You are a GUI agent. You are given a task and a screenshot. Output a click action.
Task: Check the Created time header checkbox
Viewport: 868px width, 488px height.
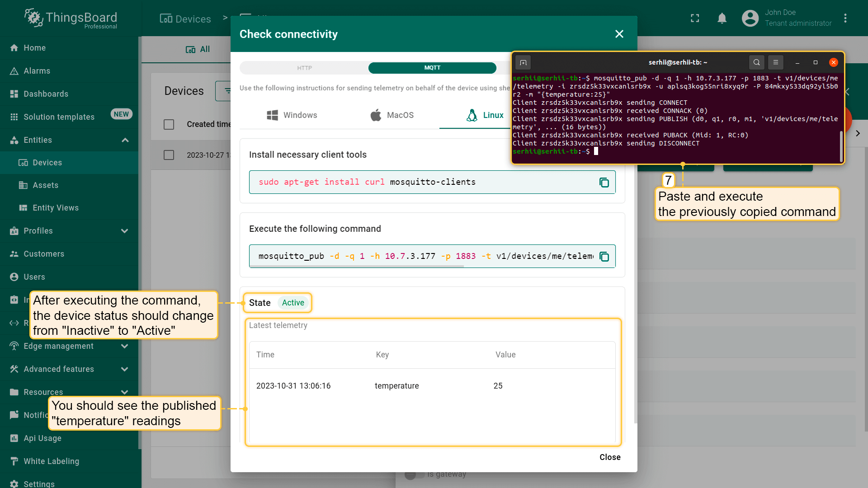coord(169,124)
